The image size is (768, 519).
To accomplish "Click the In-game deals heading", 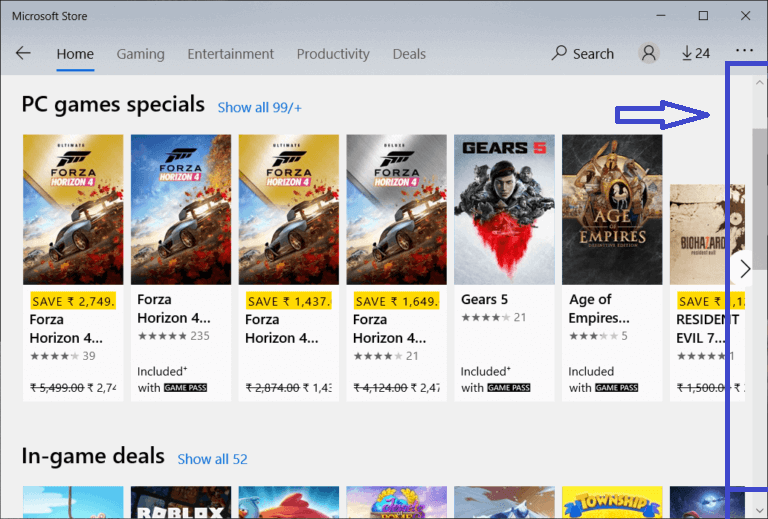I will [93, 456].
